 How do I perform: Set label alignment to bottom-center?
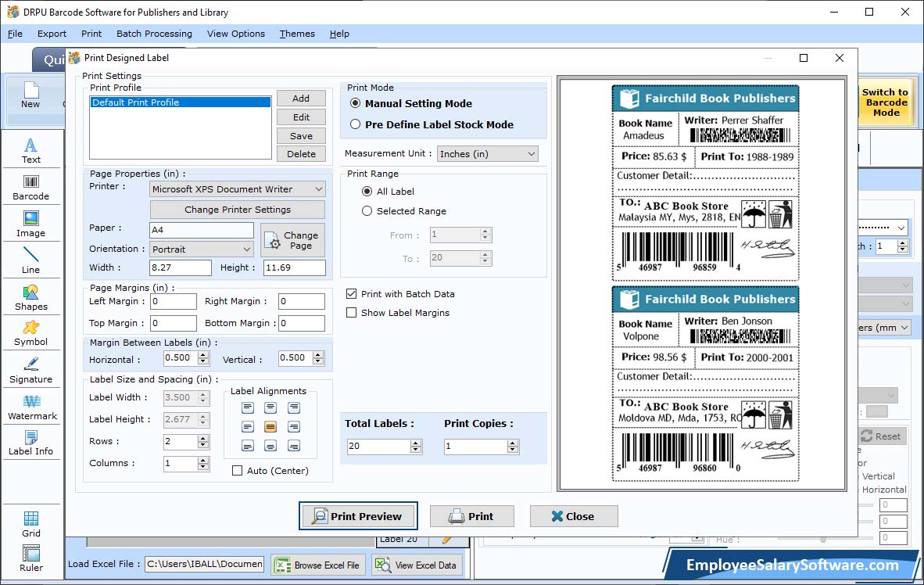click(270, 446)
